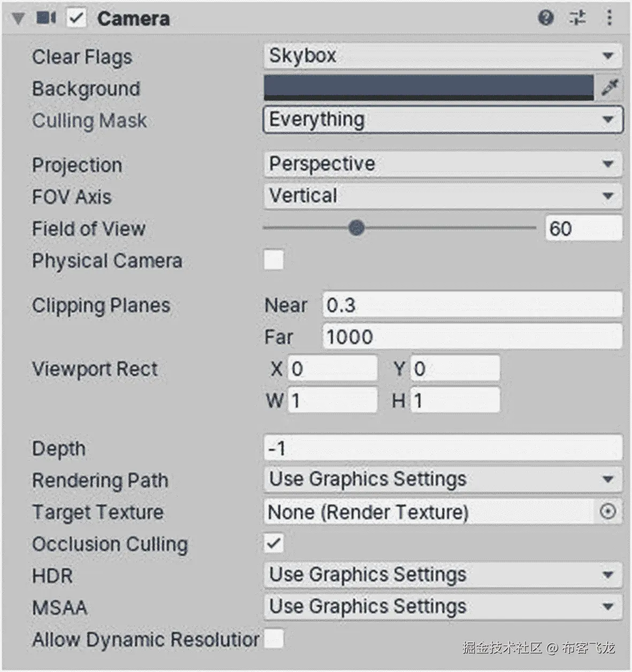Open the Clear Flags dropdown
Screen dimensions: 632x672
click(x=443, y=56)
